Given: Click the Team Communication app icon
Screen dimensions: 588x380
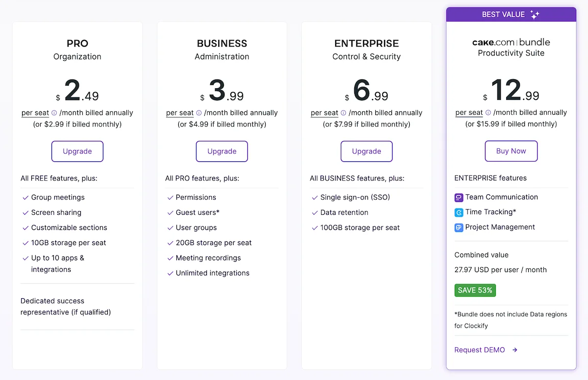Looking at the screenshot, I should pyautogui.click(x=458, y=197).
